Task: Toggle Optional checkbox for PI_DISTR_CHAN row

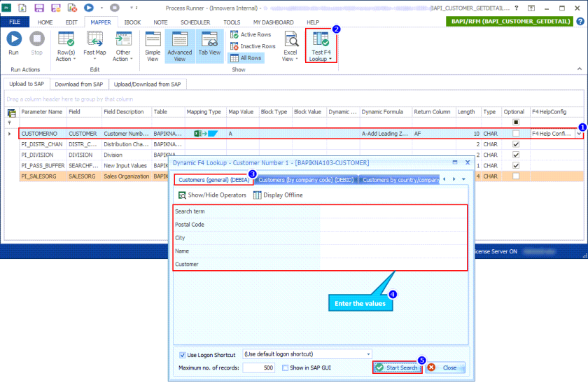Action: point(516,144)
